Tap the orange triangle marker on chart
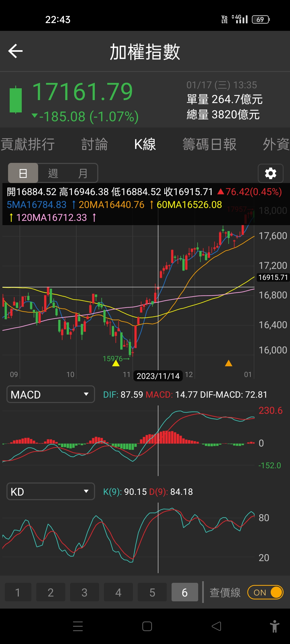290x644 pixels. tap(229, 363)
